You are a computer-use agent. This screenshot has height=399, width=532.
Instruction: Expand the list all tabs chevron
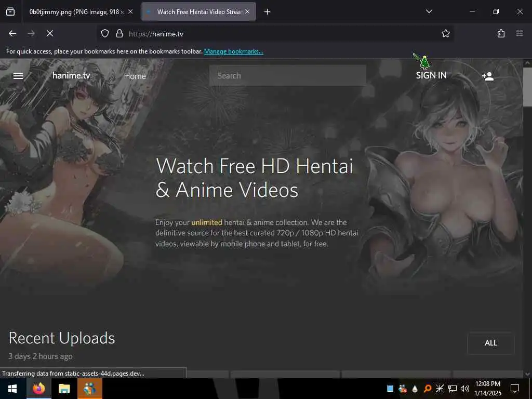coord(429,11)
